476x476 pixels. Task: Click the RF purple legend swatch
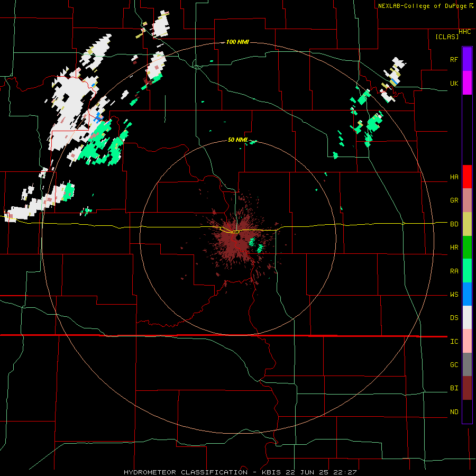[x=467, y=59]
